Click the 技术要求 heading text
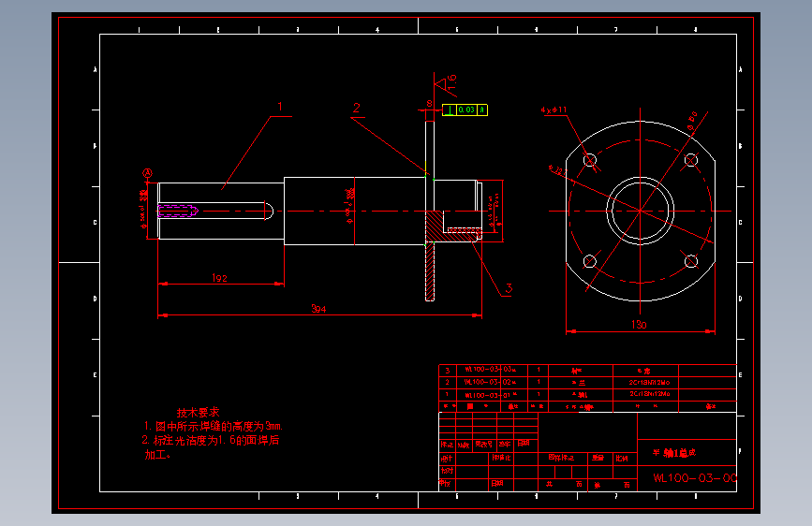The width and height of the screenshot is (812, 526). 198,413
